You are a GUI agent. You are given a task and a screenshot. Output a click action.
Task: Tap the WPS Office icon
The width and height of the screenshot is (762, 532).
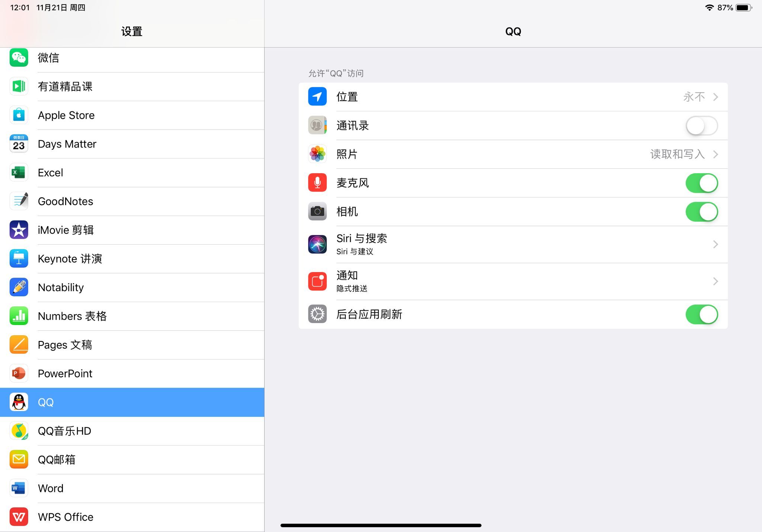19,517
